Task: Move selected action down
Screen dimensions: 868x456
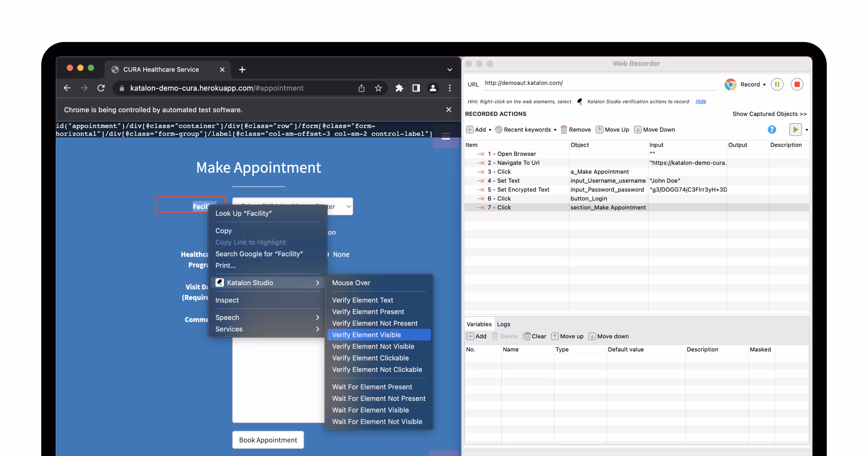Action: click(x=655, y=130)
